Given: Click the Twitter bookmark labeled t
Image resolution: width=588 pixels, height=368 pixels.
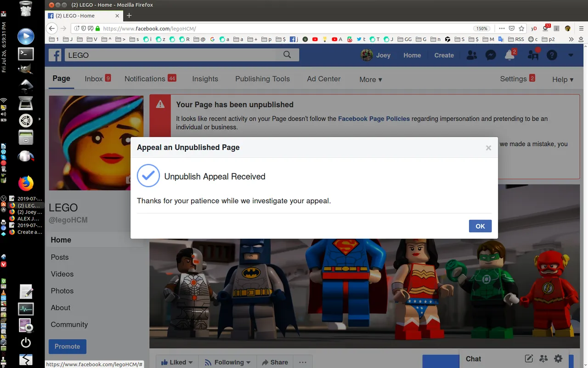Looking at the screenshot, I should 362,40.
